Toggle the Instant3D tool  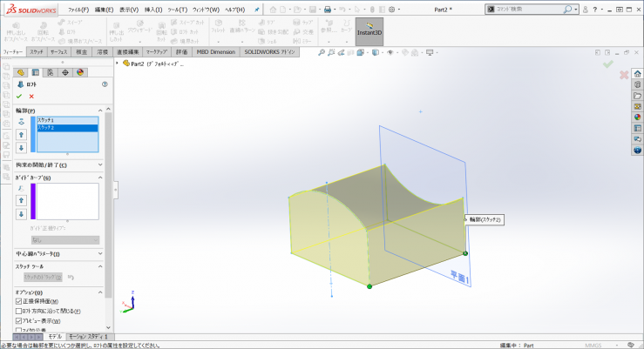point(369,31)
